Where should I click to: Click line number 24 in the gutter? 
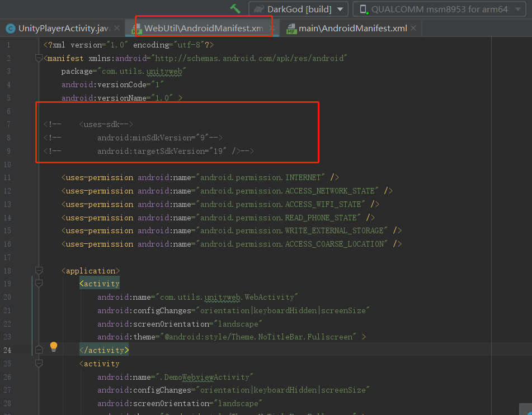coord(7,350)
